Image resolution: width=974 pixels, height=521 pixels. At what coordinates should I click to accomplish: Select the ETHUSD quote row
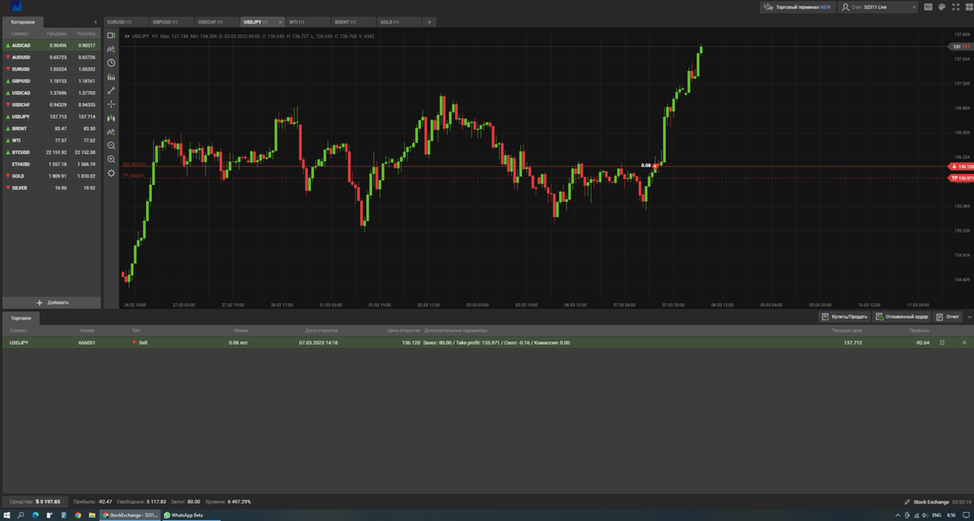coord(52,164)
